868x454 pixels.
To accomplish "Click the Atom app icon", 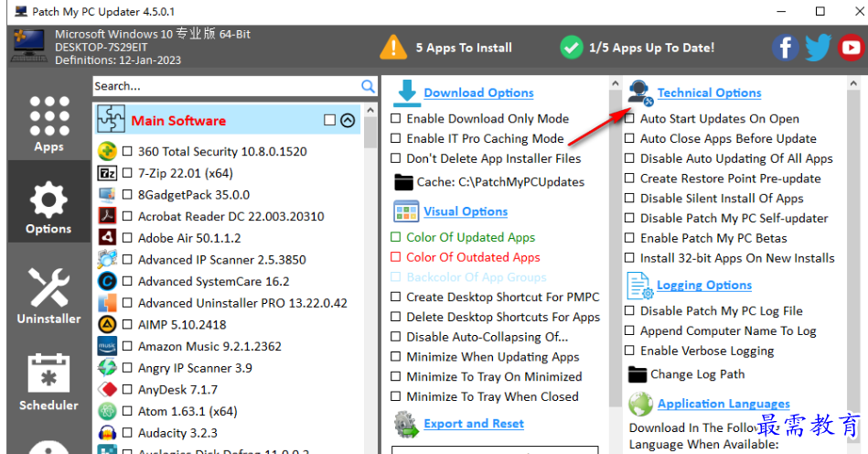I will tap(107, 411).
